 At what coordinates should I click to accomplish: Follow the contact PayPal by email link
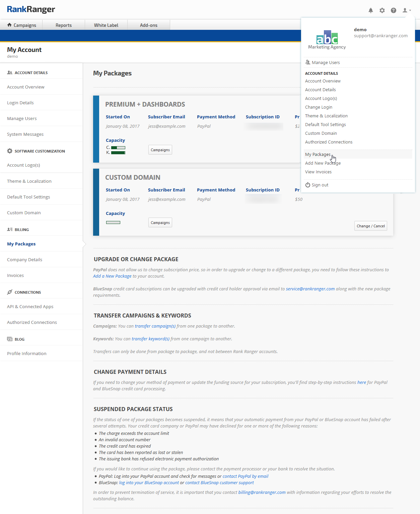246,476
